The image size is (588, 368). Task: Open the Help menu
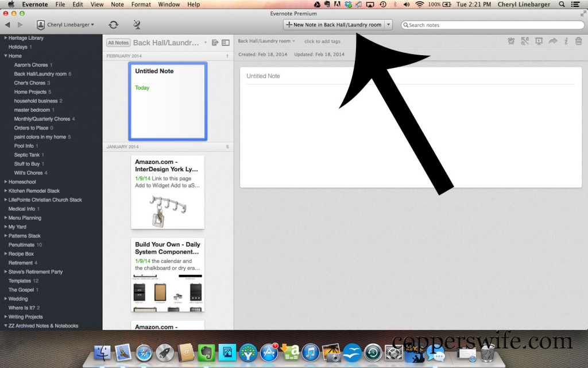tap(194, 5)
